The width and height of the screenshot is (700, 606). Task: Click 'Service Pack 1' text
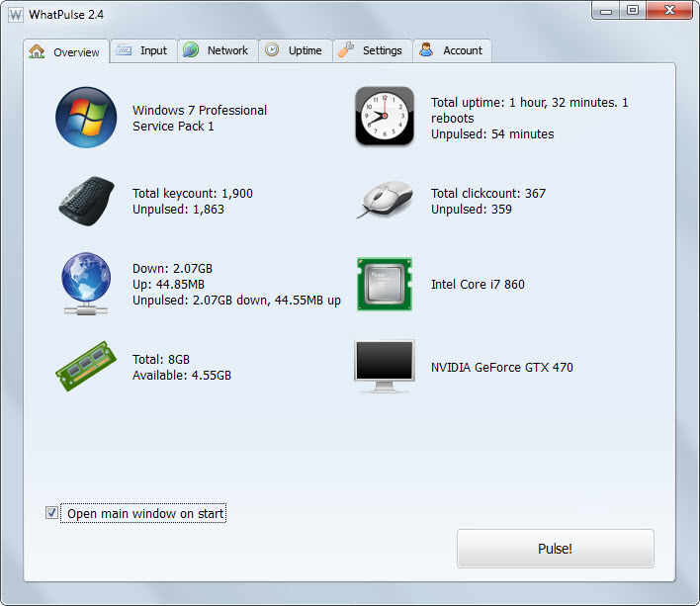click(173, 127)
